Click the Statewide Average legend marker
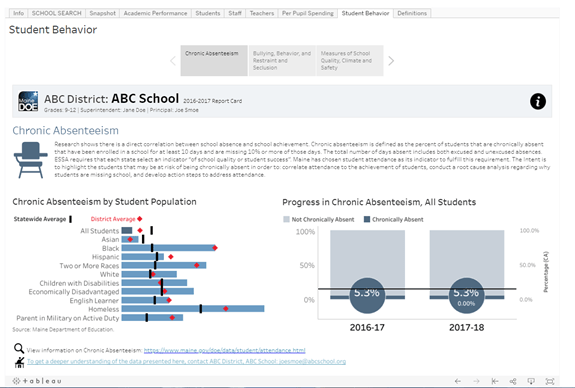The width and height of the screenshot is (575, 388). [70, 219]
